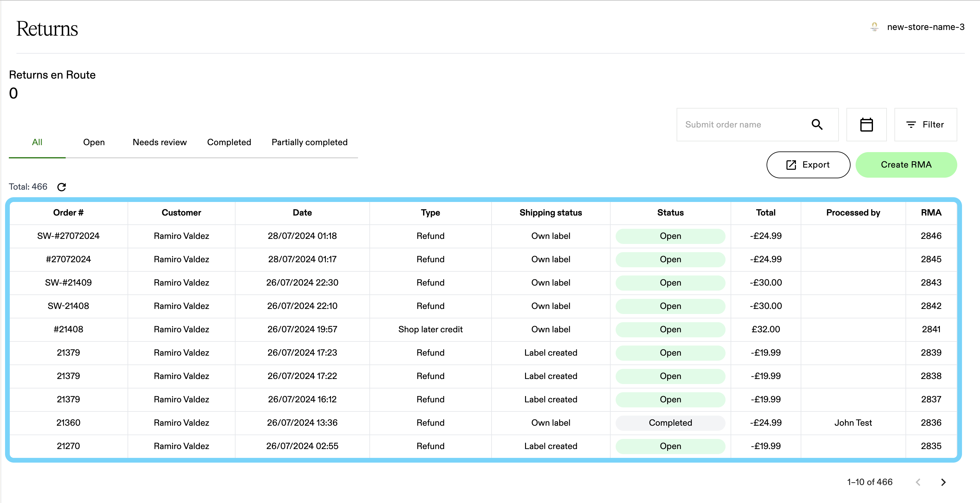Click the new-store-name-3 store name

(x=926, y=27)
